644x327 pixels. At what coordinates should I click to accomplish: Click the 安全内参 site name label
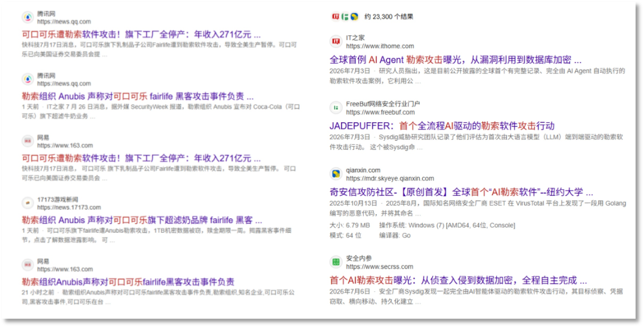pos(359,258)
